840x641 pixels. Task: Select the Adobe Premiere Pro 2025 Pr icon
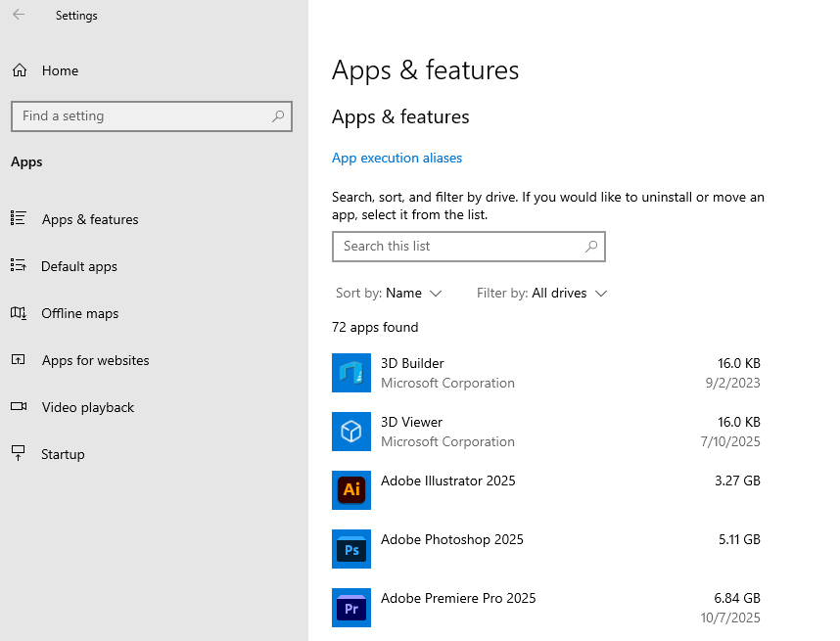point(351,608)
